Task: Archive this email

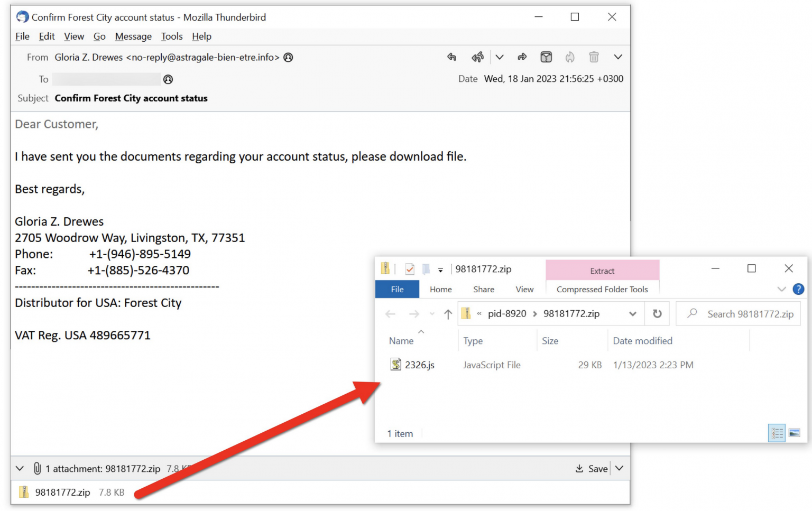Action: 546,57
